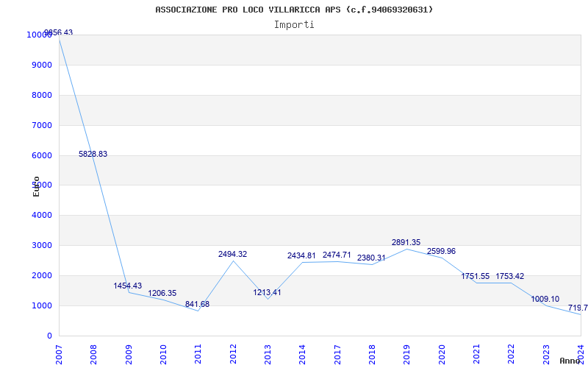Click the 2011 x-axis label
588x368 pixels.
(198, 355)
